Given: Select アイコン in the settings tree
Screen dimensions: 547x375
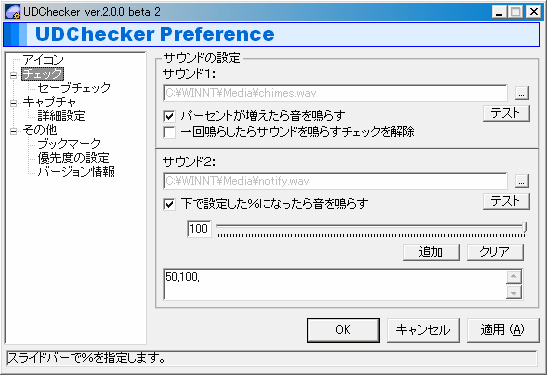Looking at the screenshot, I should click(43, 60).
